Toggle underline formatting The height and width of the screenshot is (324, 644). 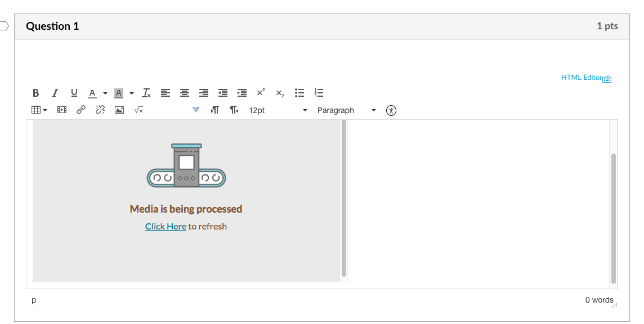[74, 93]
